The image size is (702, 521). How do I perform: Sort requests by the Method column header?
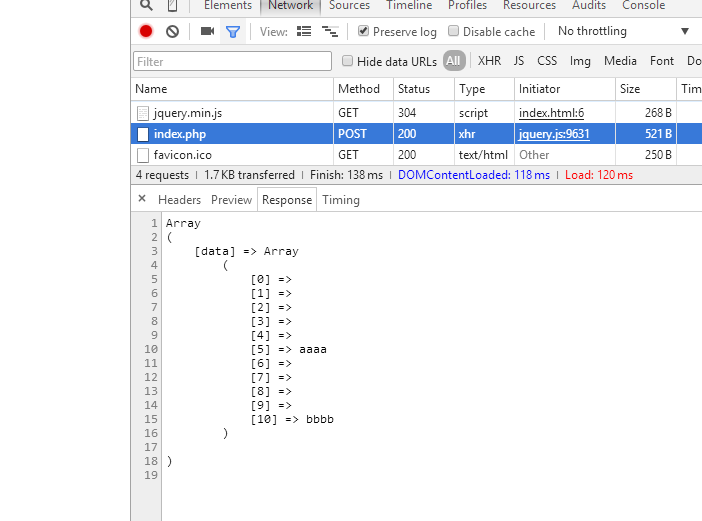coord(363,89)
